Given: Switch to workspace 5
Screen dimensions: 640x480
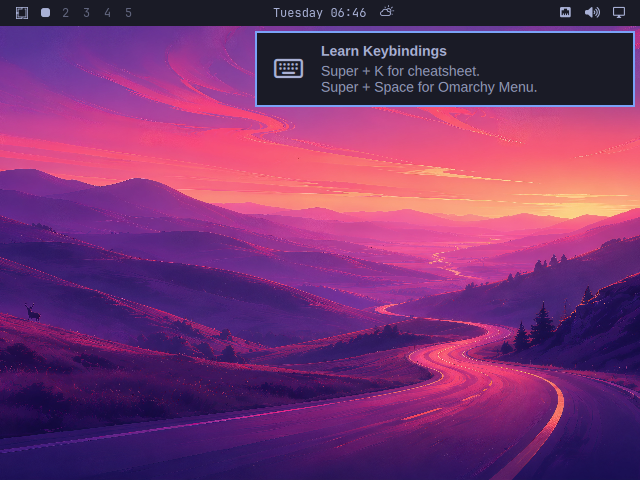Looking at the screenshot, I should [x=129, y=13].
